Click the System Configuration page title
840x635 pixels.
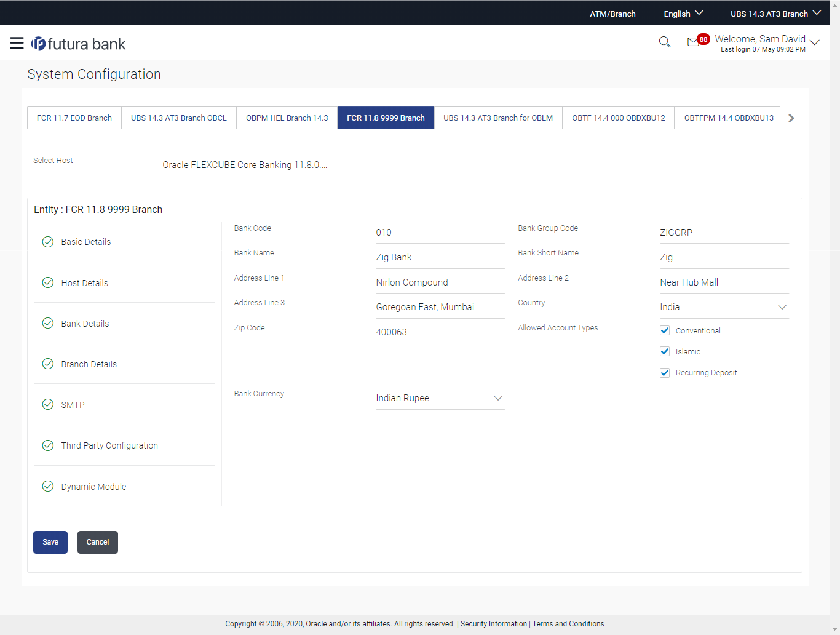94,74
